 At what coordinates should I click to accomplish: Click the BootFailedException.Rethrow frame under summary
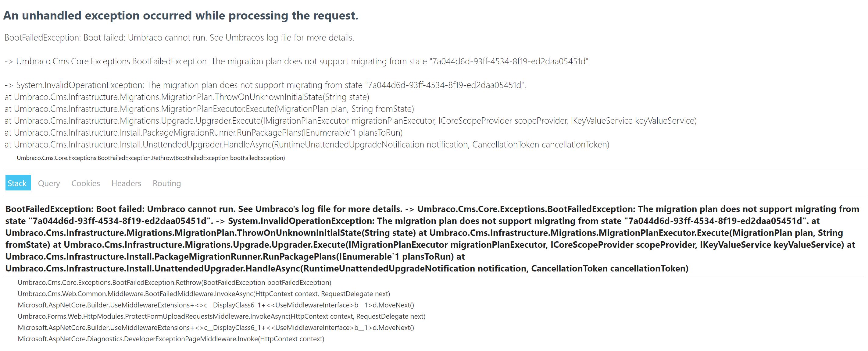pyautogui.click(x=151, y=158)
